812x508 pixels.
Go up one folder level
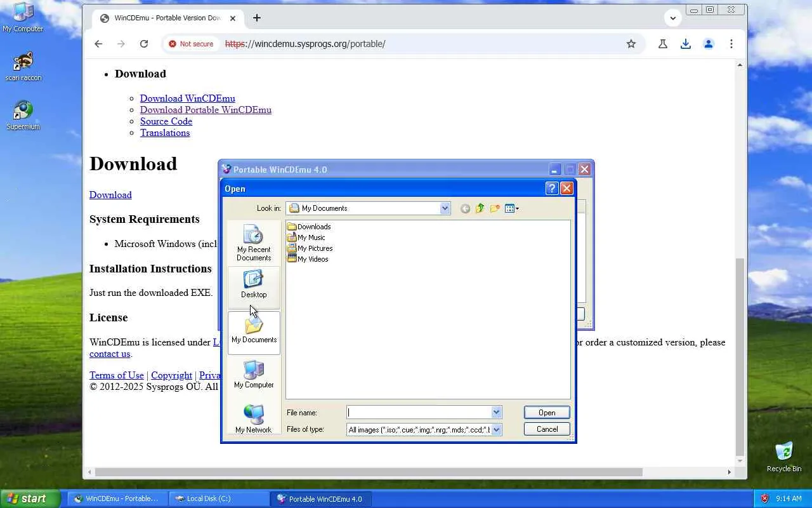pyautogui.click(x=480, y=208)
